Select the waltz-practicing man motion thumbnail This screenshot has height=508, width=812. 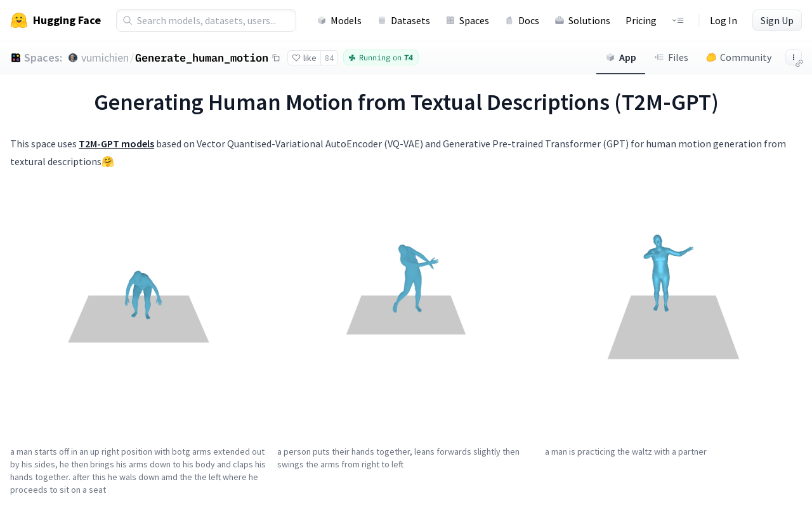(673, 308)
